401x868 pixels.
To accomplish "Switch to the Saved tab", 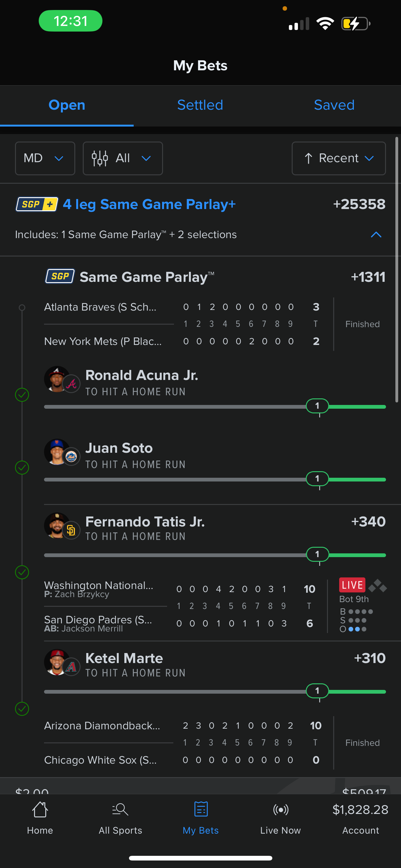I will [x=334, y=105].
